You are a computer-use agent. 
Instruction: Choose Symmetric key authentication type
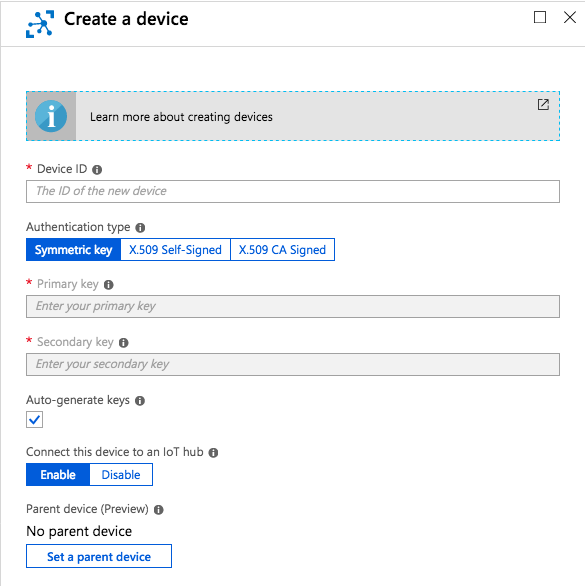tap(73, 250)
